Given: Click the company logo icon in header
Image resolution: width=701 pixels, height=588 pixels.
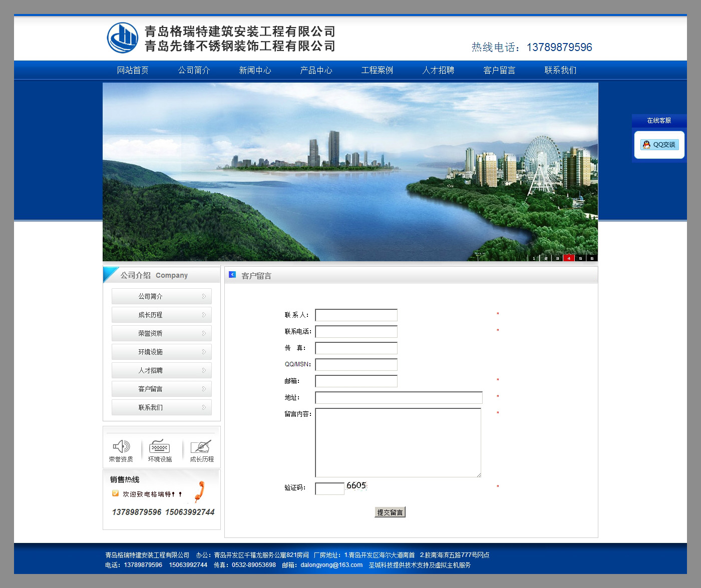Looking at the screenshot, I should (x=123, y=38).
